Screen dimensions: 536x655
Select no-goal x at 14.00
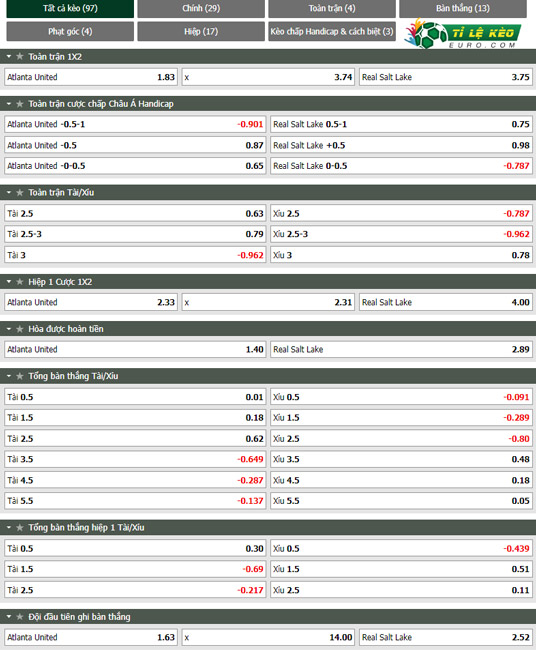point(268,637)
